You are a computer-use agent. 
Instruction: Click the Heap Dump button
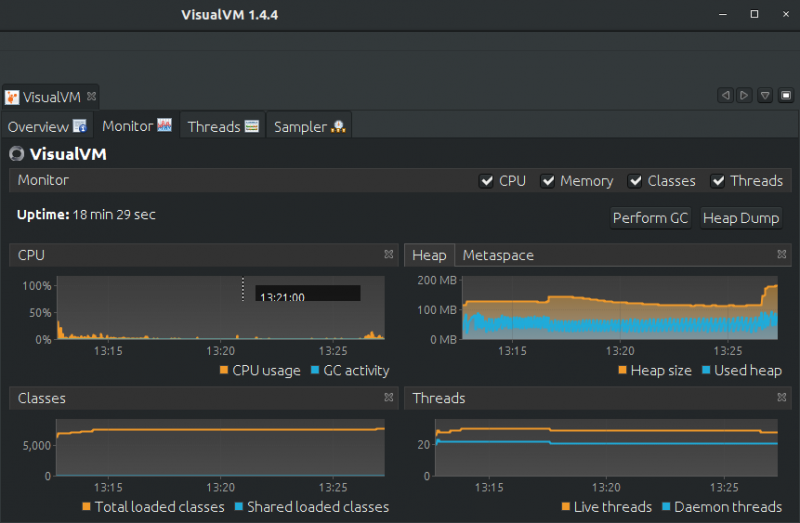click(740, 218)
